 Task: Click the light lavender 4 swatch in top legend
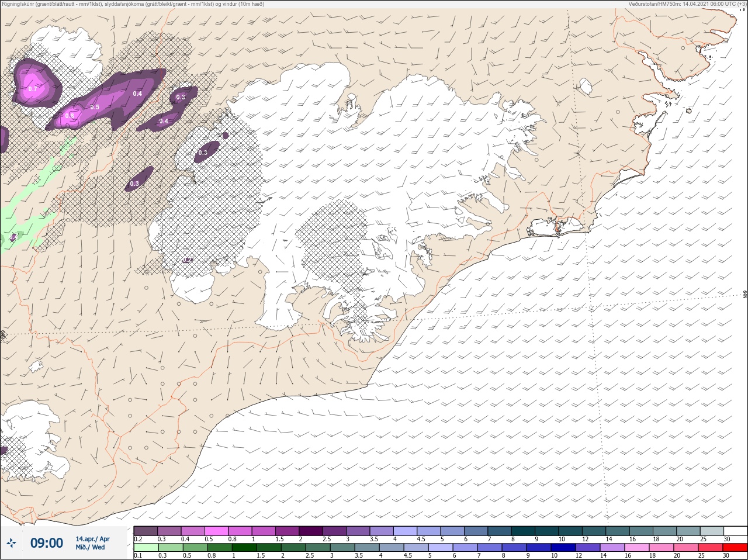tap(405, 531)
